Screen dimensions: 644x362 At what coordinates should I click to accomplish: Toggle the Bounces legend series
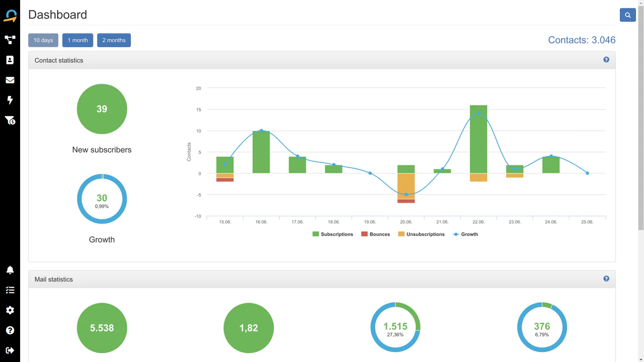tap(376, 234)
